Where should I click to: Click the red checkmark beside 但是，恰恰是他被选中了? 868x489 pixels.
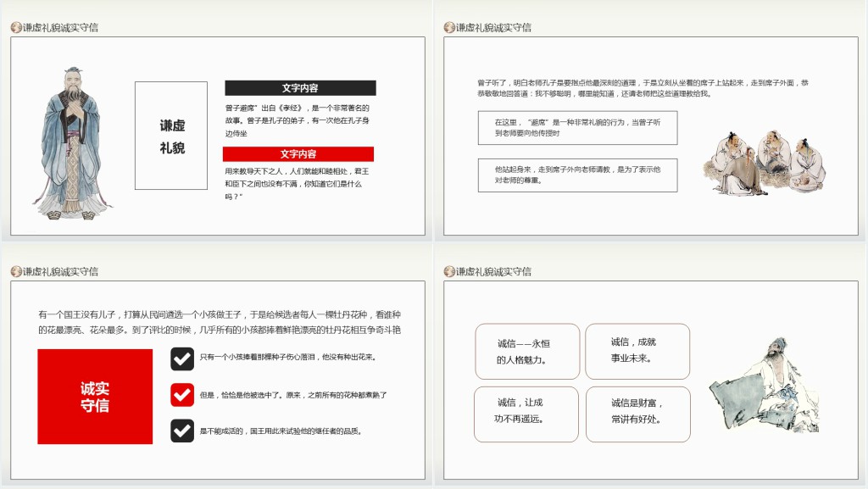click(x=182, y=395)
